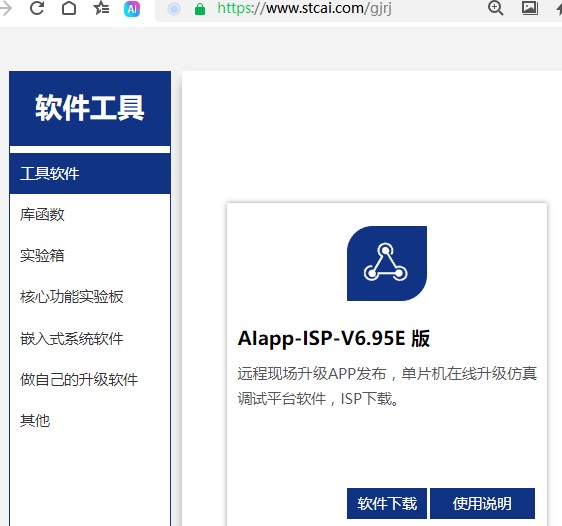Go to the browser home page icon

pos(69,8)
